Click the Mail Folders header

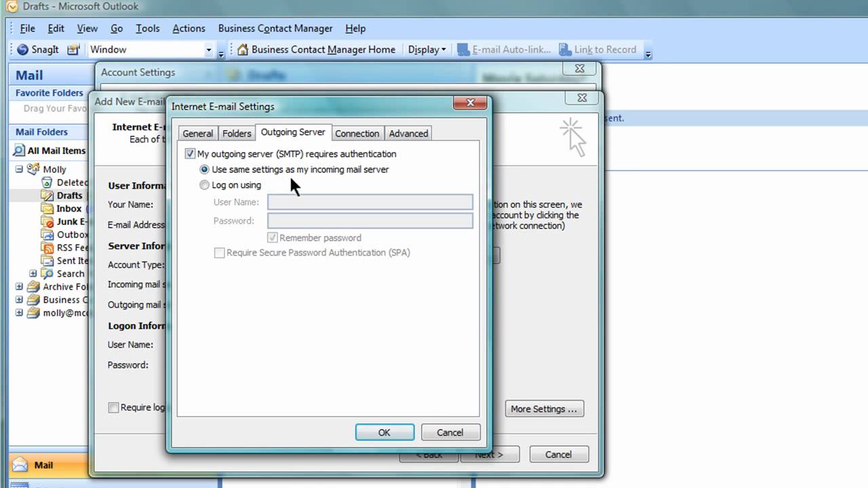click(49, 132)
